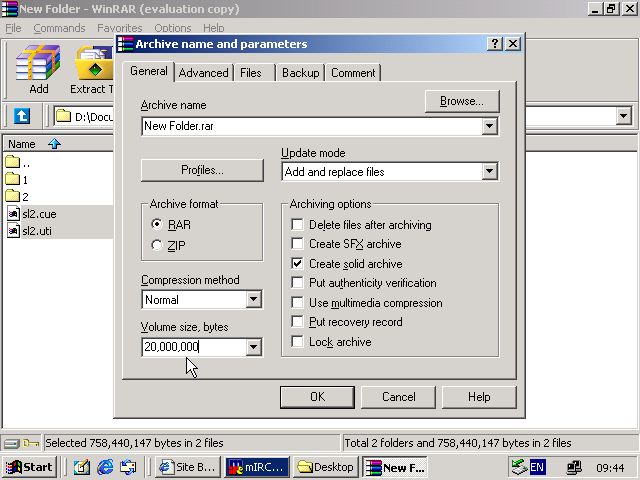Select the RAR archive format
This screenshot has width=640, height=480.
click(x=157, y=224)
